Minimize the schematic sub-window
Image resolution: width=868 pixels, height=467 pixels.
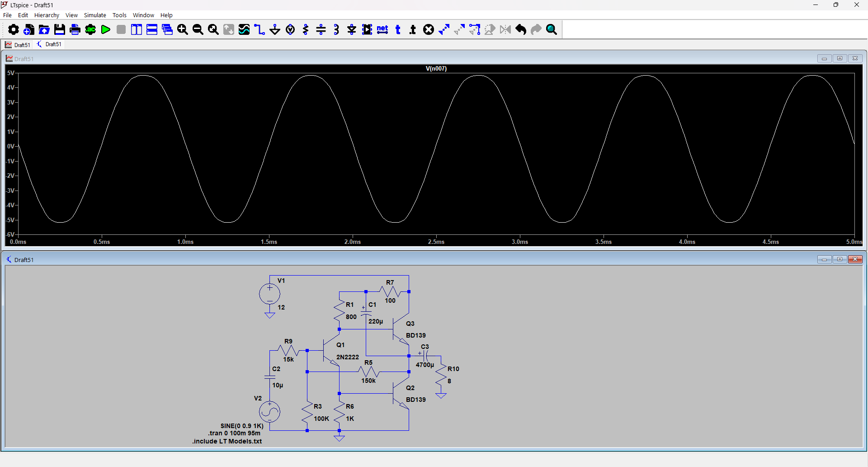coord(824,259)
